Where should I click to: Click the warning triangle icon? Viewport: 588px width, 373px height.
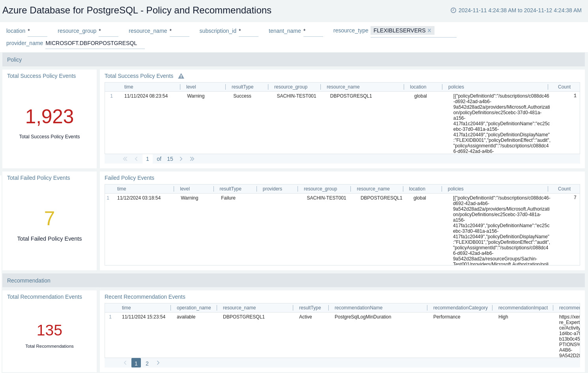181,76
